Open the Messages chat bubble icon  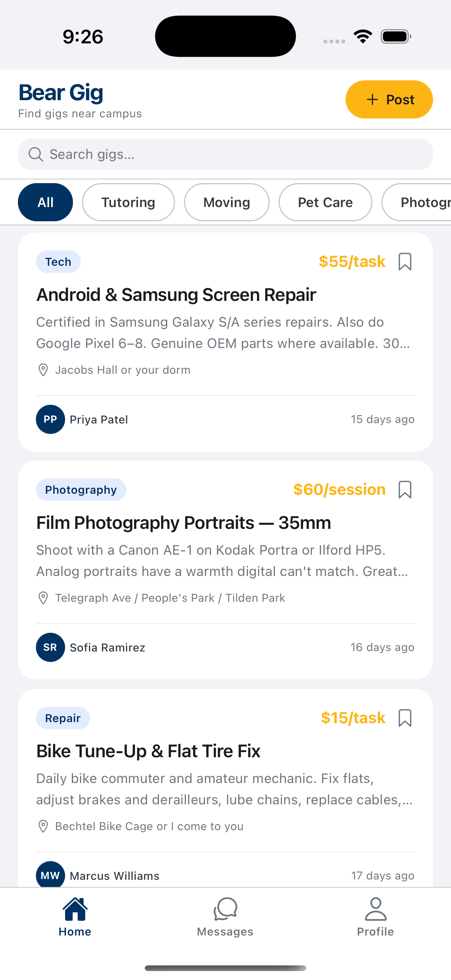coord(225,909)
